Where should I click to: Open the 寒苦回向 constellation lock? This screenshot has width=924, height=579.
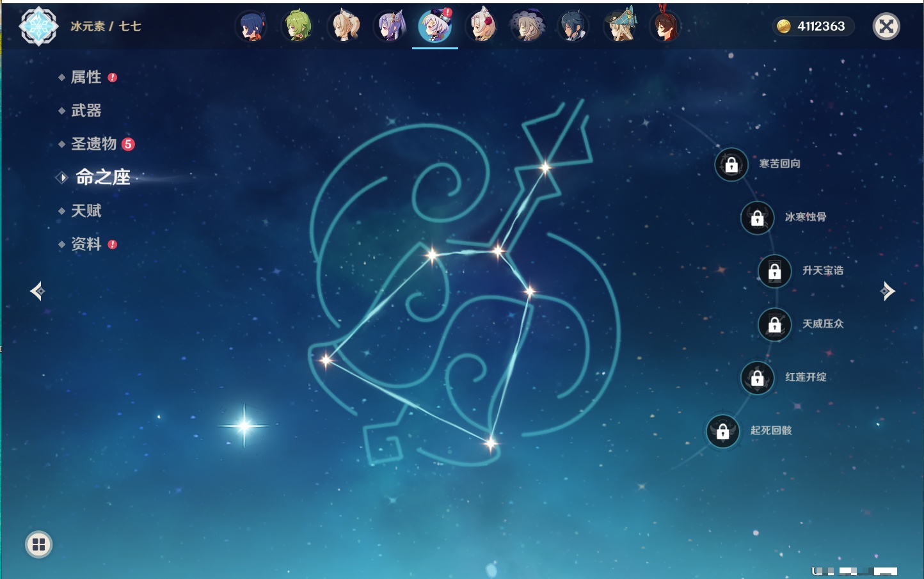[x=731, y=164]
